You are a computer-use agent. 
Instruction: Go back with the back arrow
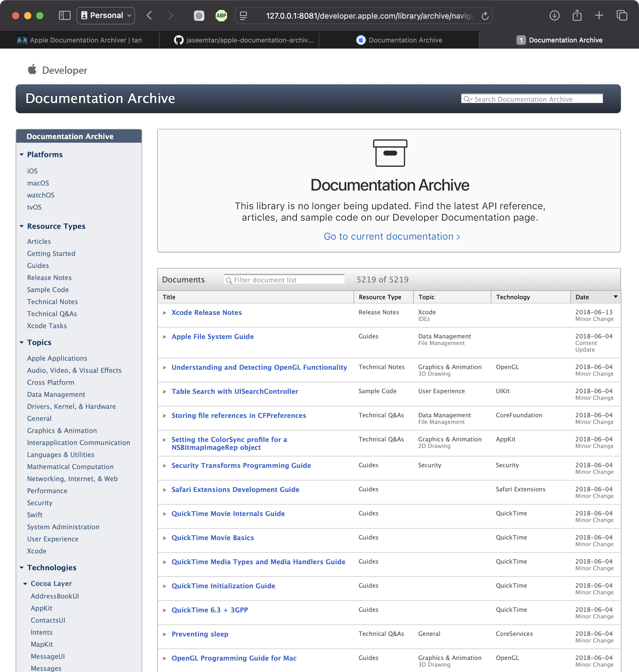(149, 16)
